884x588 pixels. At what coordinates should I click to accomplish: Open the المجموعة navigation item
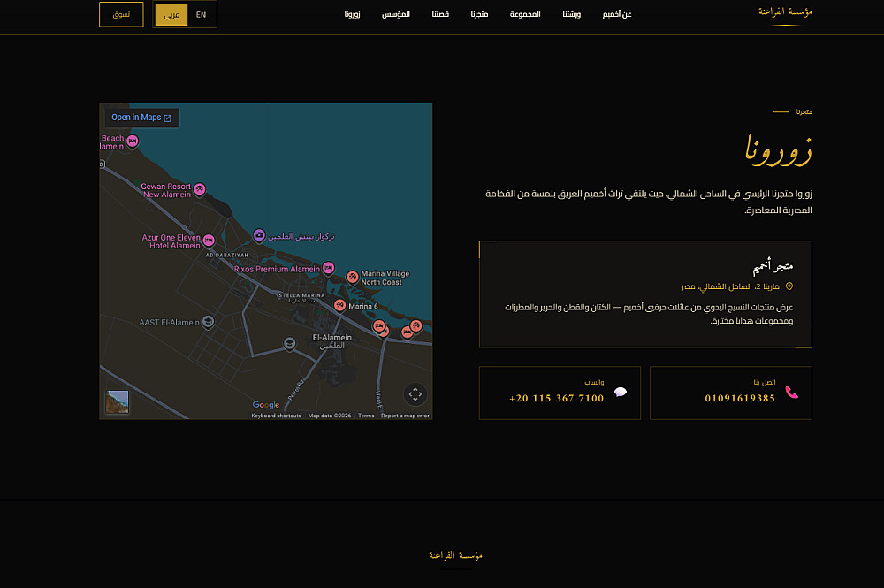pos(525,14)
